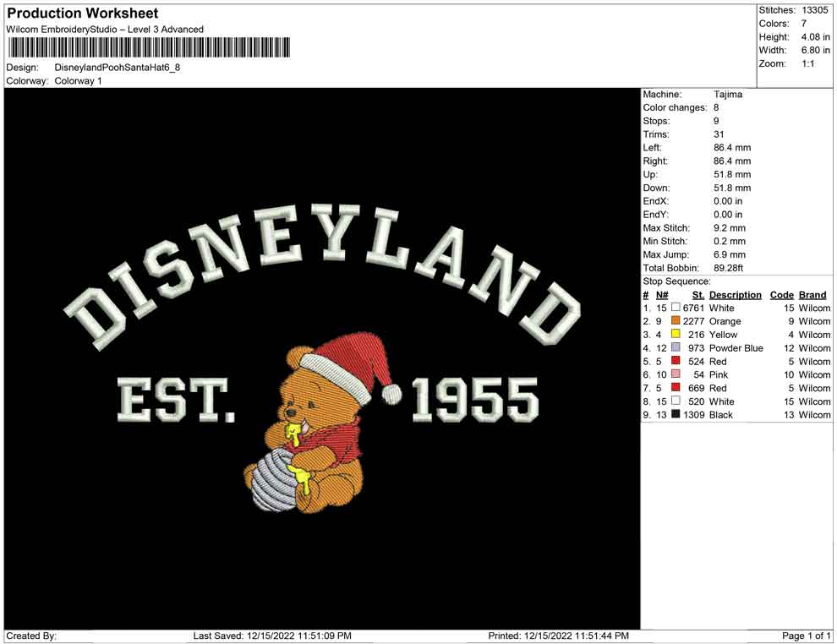Click the stitch count '6761'

tap(693, 308)
